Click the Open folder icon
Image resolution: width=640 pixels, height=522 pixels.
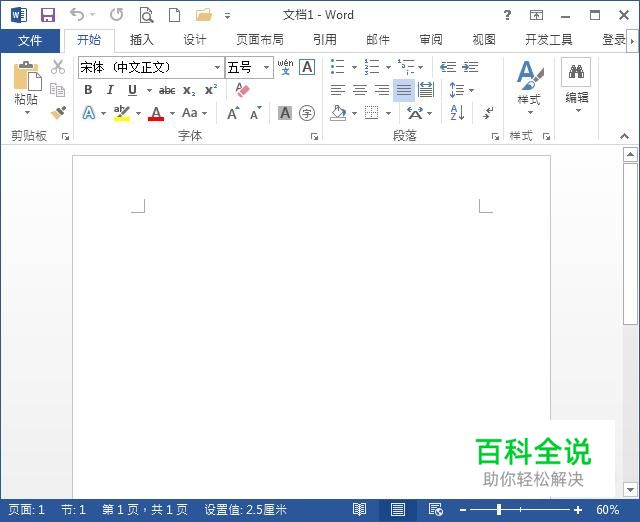point(204,16)
